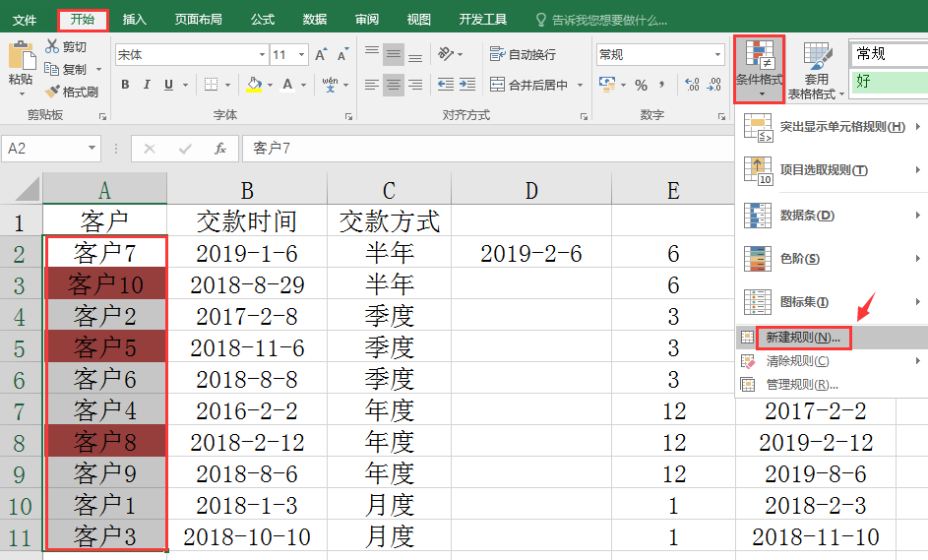Open Merge and Center dropdown arrow
The width and height of the screenshot is (928, 560).
coord(580,86)
